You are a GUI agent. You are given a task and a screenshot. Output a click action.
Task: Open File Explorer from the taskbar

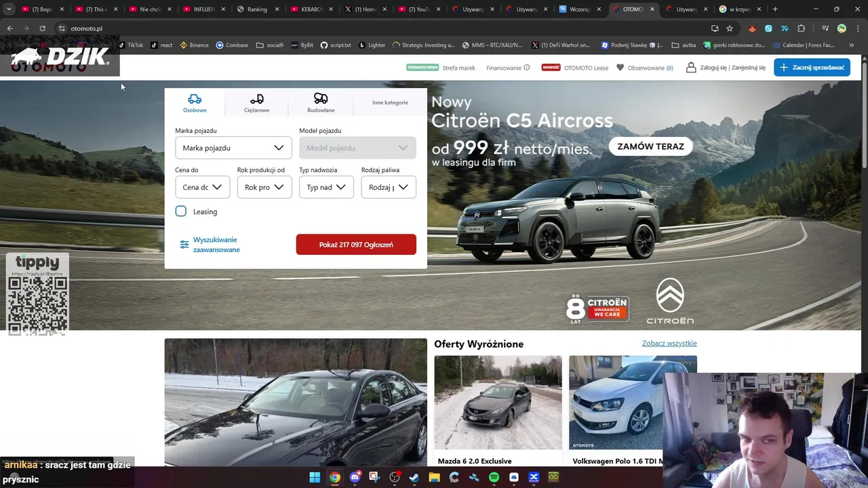pyautogui.click(x=434, y=477)
